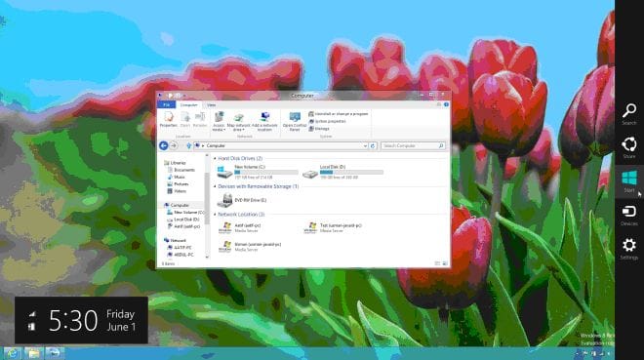Click the Search Computer input field
Viewport: 644px width, 360px height.
pos(413,145)
